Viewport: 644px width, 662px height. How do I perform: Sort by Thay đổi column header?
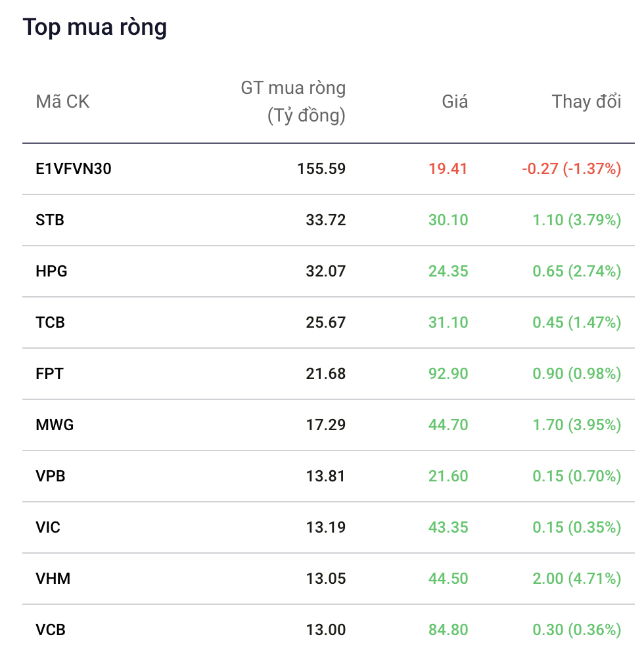[x=587, y=102]
